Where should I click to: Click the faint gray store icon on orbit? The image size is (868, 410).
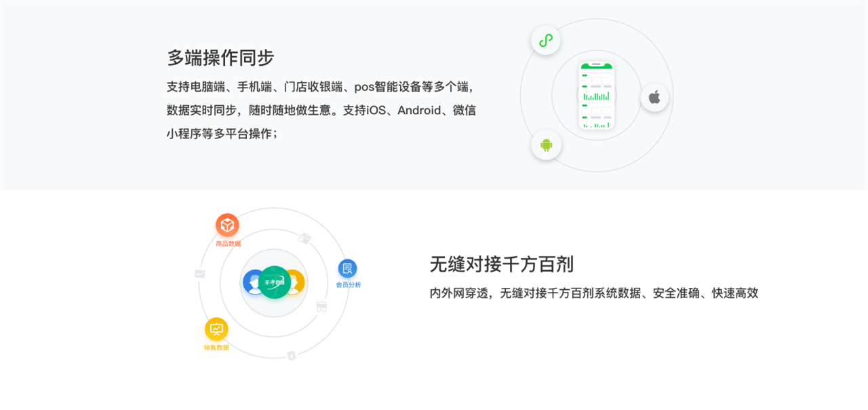pos(321,307)
